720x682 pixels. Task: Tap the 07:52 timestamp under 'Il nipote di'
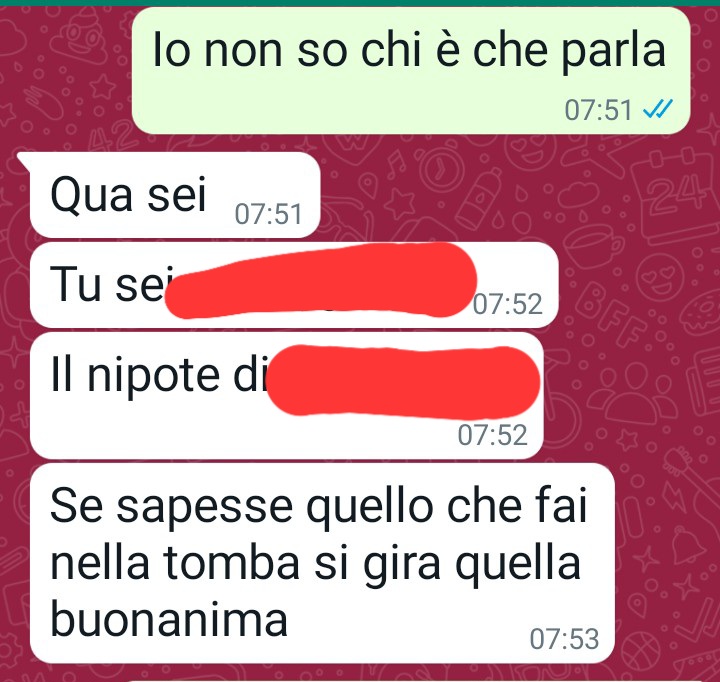pos(492,435)
